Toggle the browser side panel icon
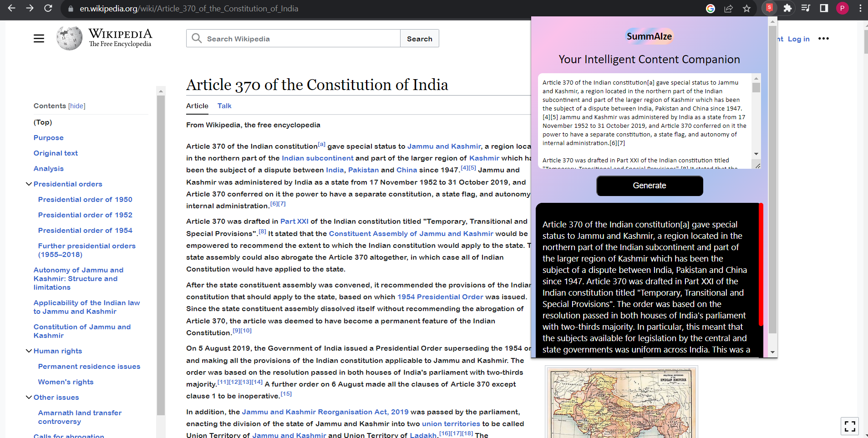Image resolution: width=868 pixels, height=438 pixels. click(x=824, y=8)
